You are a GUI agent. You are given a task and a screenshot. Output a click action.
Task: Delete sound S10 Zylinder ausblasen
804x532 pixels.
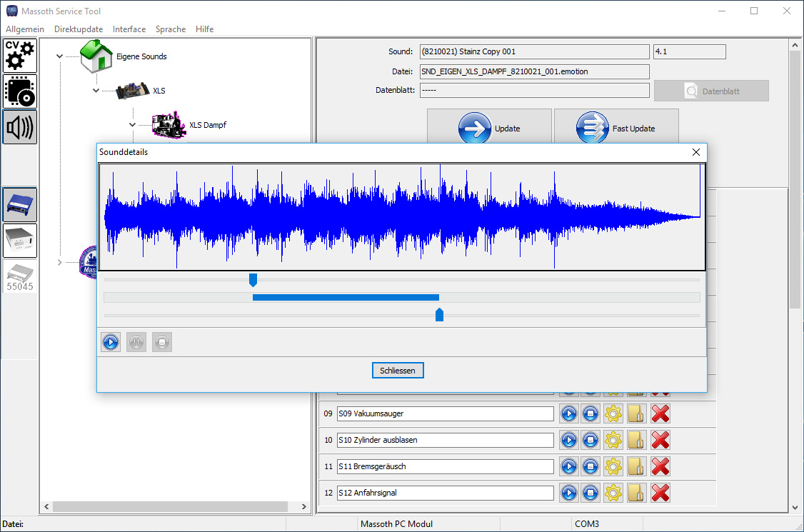(x=660, y=440)
